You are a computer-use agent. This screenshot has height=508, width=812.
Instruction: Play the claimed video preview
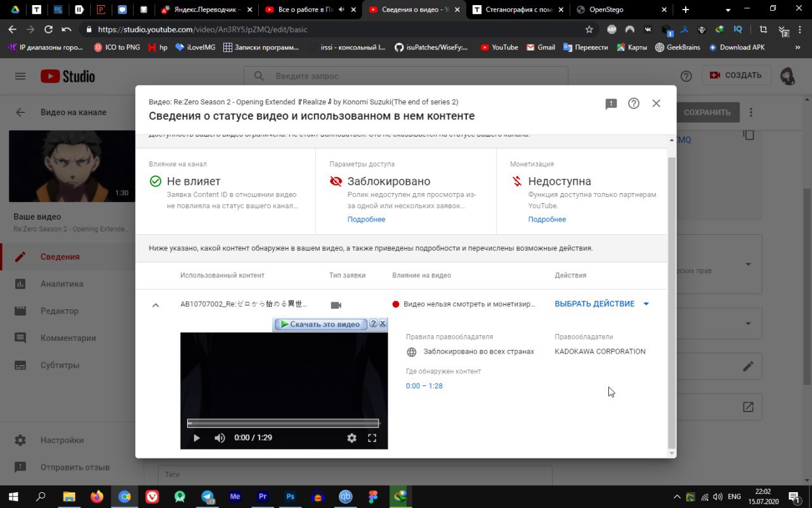(x=196, y=438)
